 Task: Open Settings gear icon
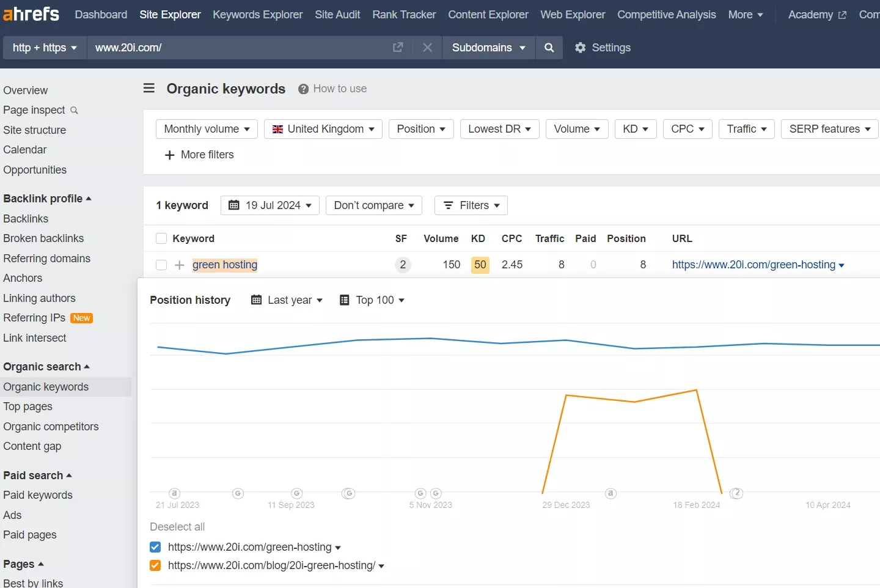tap(580, 48)
